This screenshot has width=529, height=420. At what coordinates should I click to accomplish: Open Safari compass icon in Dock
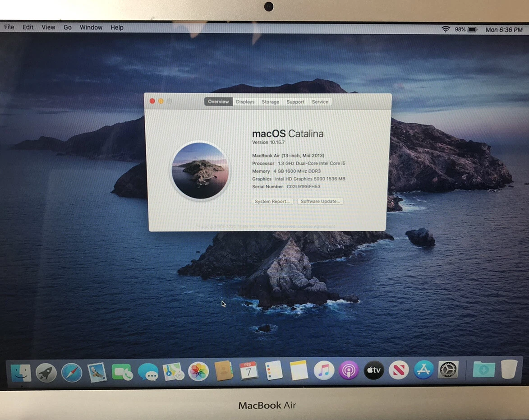72,373
